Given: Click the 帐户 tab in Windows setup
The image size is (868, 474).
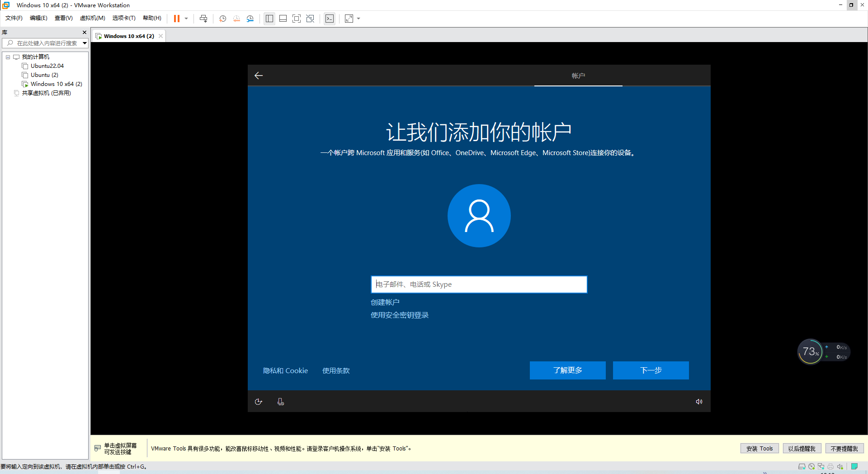Looking at the screenshot, I should coord(578,76).
